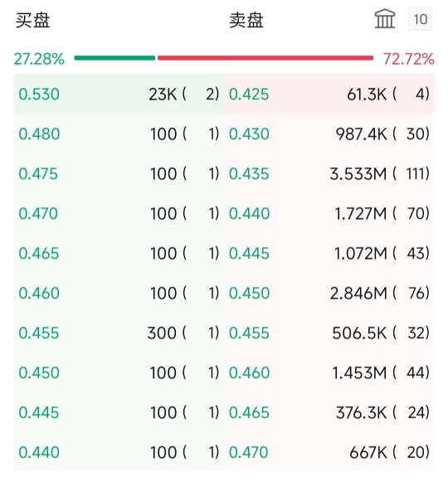Choose the ask row priced 0.440
Screen dimensions: 448x492
[x=329, y=214]
